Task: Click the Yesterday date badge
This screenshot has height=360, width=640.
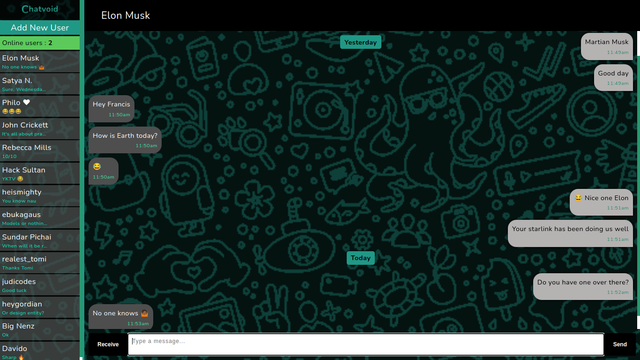Action: [360, 42]
